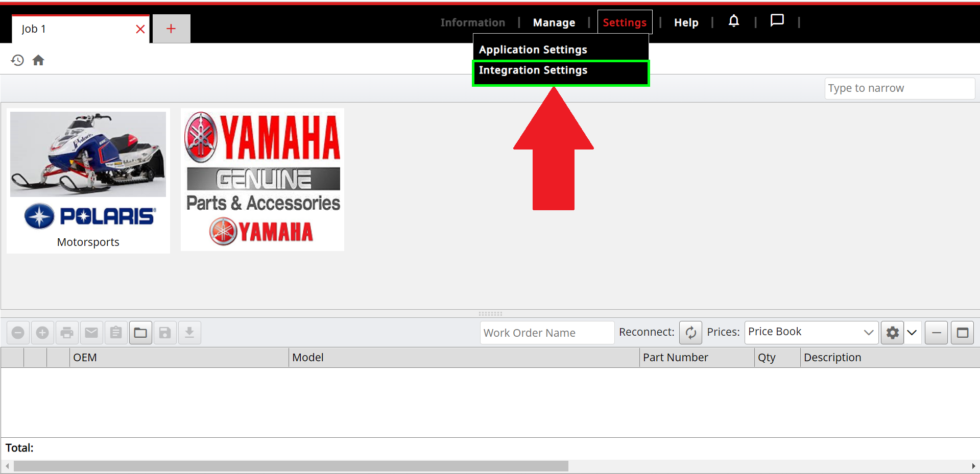Open the Polaris Motorsports catalog
Screen dimensions: 980x474
coord(88,181)
